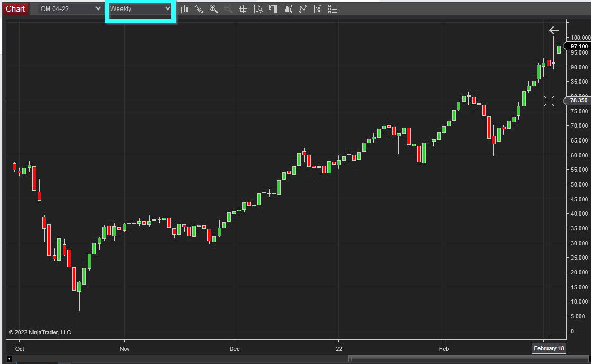Open the chart style bars icon
This screenshot has height=364, width=591.
pos(184,9)
